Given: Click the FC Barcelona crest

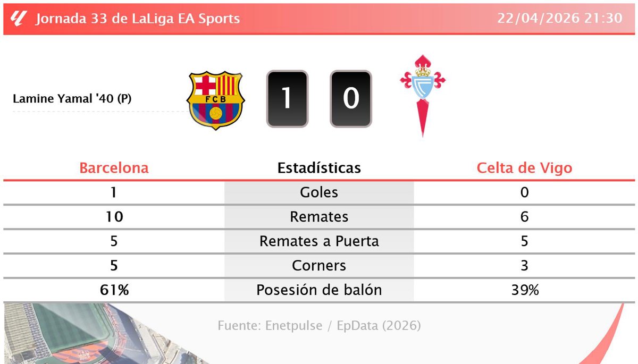Looking at the screenshot, I should pyautogui.click(x=215, y=100).
